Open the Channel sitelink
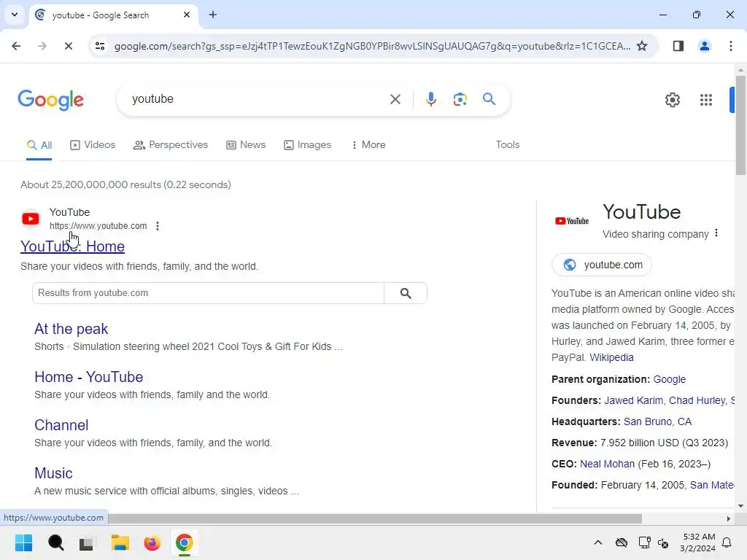Screen dimensions: 747x560 pyautogui.click(x=61, y=425)
